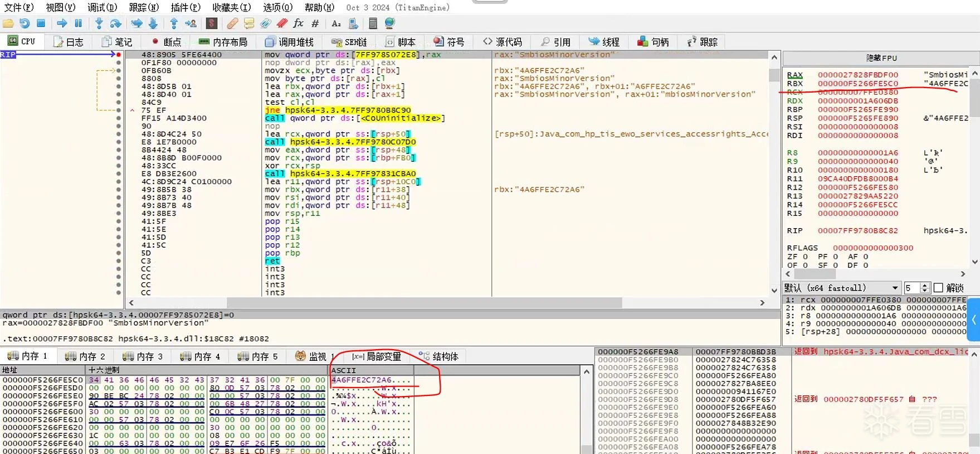Select stack entry at 000000F5266FE9A8

638,352
